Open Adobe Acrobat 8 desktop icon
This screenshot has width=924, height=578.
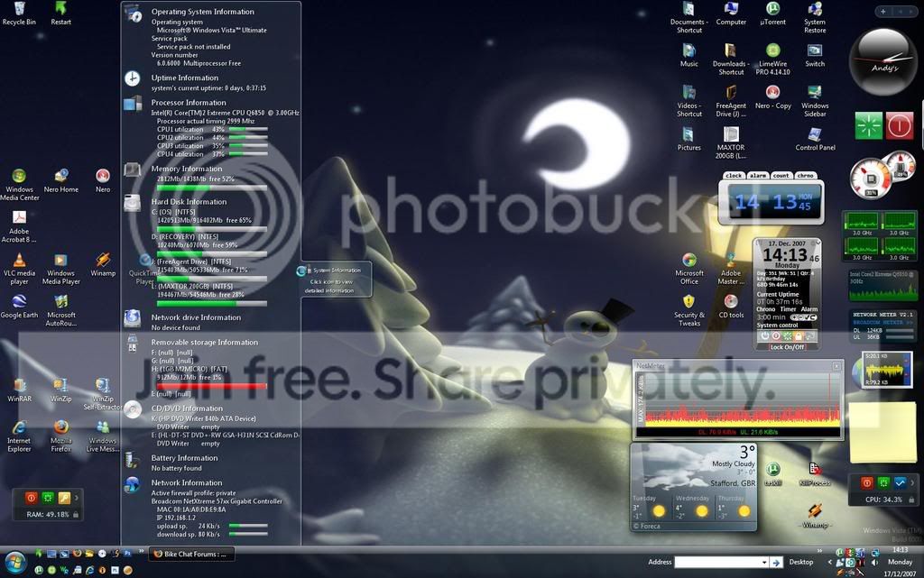pos(19,226)
